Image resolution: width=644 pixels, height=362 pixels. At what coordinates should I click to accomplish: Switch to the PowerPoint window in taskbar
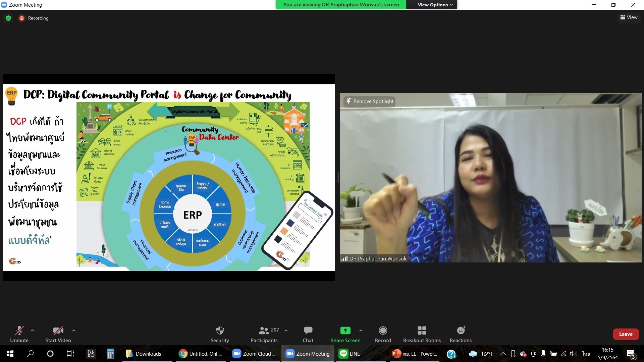point(414,354)
